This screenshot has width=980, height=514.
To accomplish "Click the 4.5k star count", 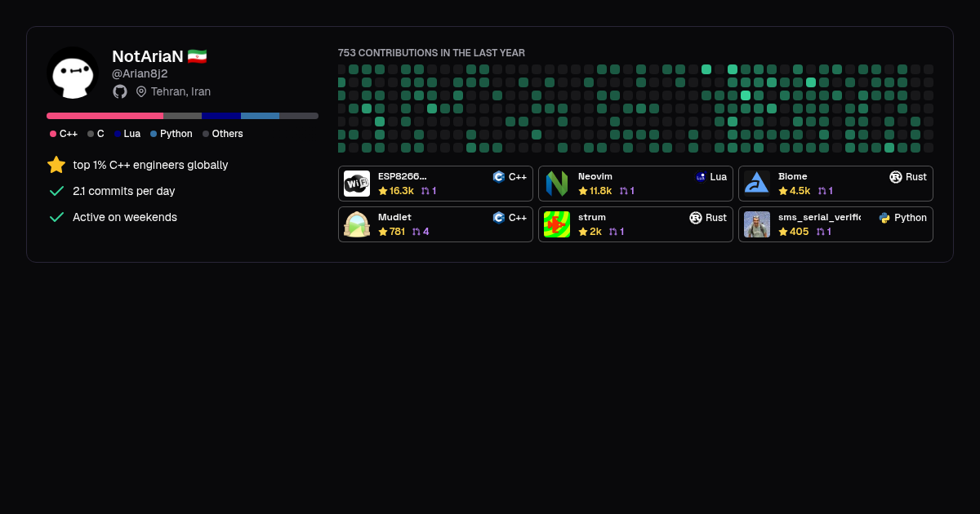I will click(x=800, y=191).
